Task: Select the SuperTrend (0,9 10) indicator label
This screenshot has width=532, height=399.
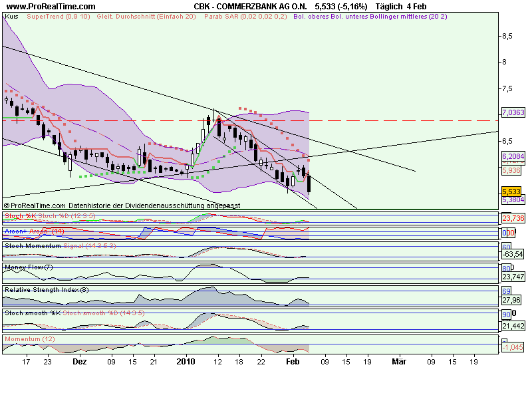Action: click(x=59, y=16)
